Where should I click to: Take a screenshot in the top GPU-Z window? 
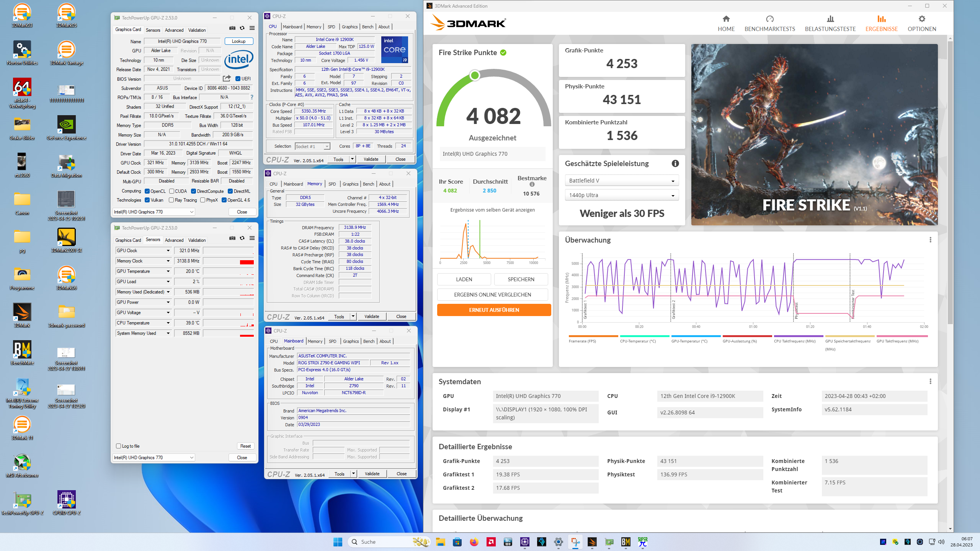coord(232,28)
